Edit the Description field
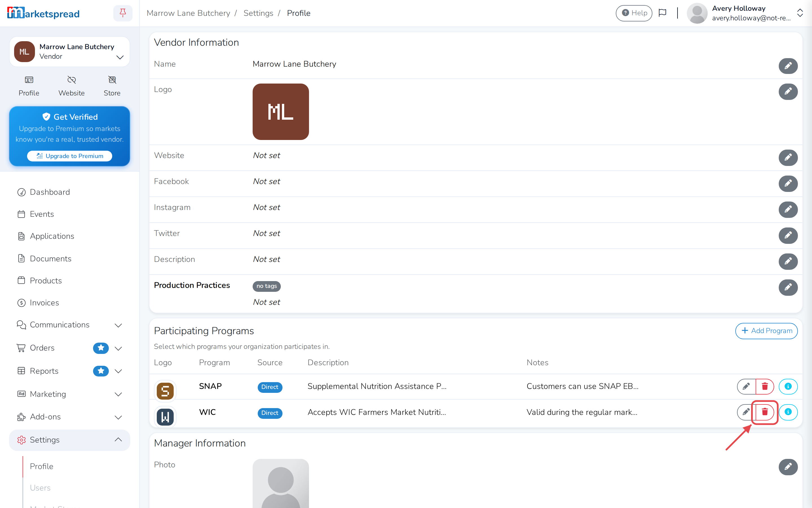 (788, 261)
